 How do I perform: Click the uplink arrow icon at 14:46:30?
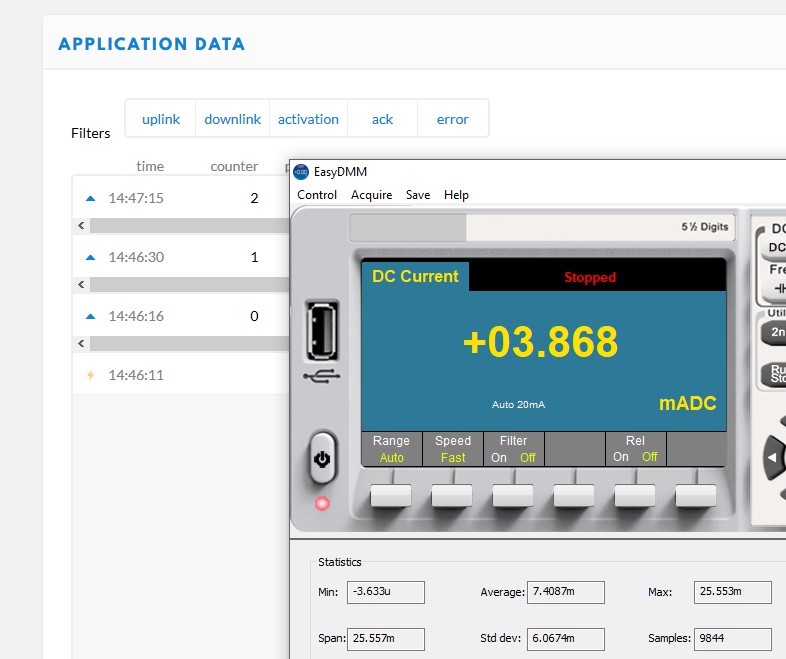tap(91, 258)
